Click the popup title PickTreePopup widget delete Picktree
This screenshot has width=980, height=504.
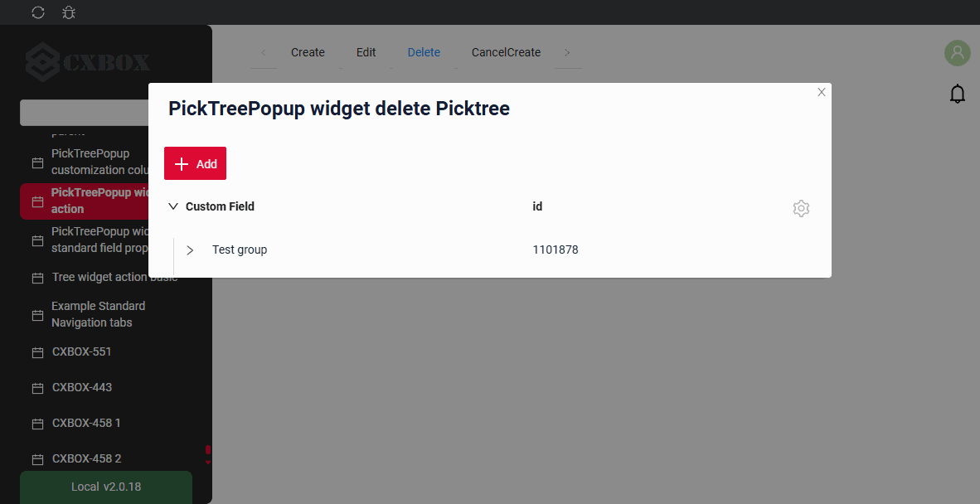point(339,108)
